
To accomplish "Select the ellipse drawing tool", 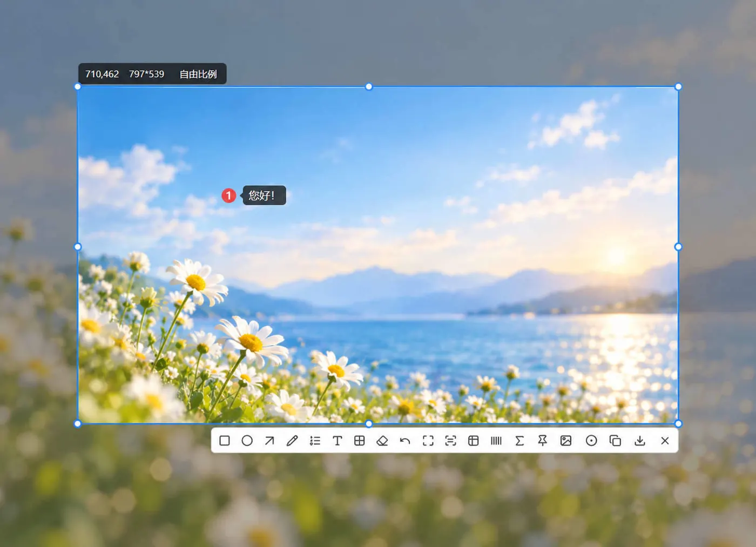I will click(x=247, y=441).
